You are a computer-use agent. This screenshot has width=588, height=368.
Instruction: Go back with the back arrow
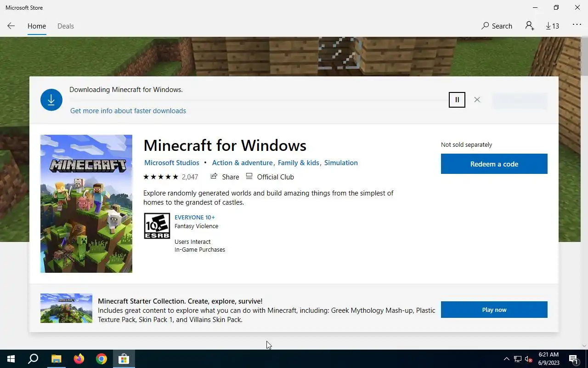(11, 26)
